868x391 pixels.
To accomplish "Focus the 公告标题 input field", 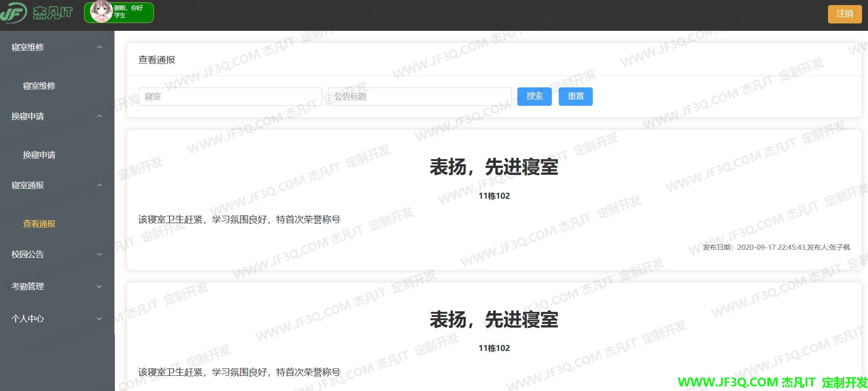I will (420, 97).
